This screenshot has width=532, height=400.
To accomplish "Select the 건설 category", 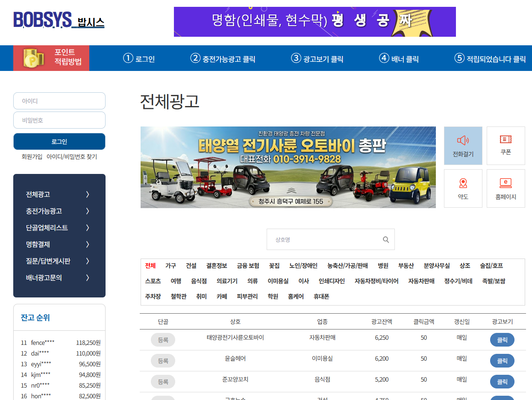I will click(x=191, y=266).
